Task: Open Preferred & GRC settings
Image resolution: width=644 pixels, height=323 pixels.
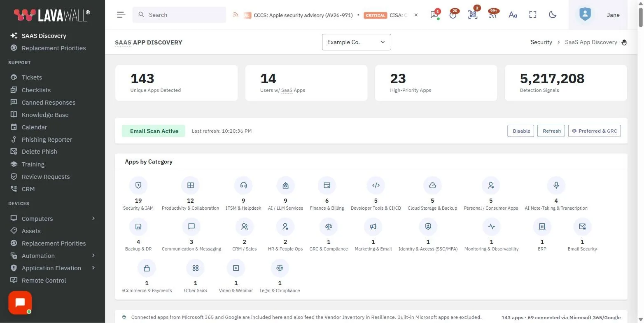Action: 595,131
